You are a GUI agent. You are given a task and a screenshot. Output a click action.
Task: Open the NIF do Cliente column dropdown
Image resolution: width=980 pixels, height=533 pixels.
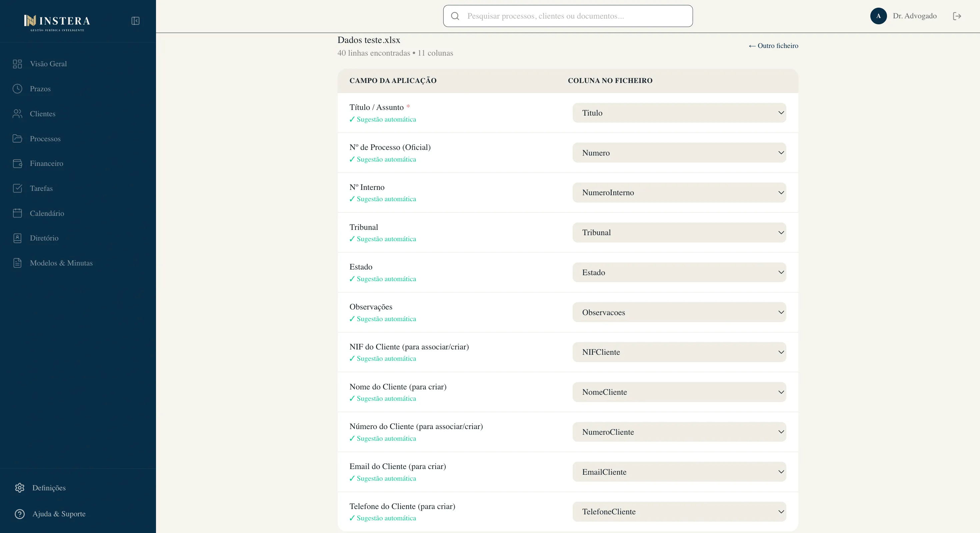(x=679, y=352)
